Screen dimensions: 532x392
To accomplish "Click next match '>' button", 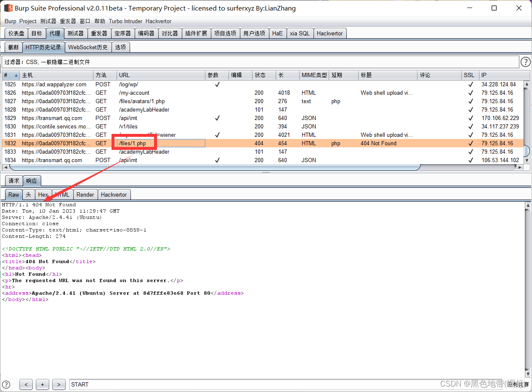I will (59, 384).
